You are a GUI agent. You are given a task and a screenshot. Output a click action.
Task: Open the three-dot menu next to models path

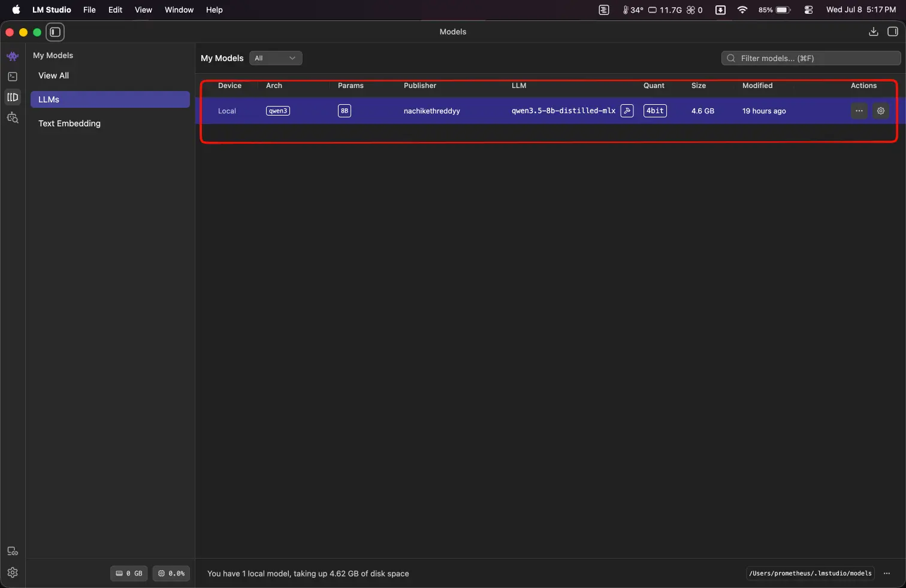tap(887, 574)
